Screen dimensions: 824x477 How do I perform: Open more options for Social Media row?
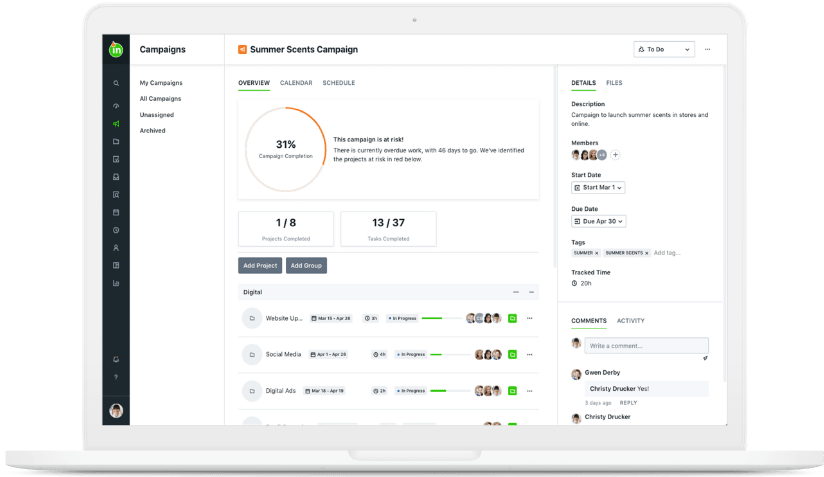[x=530, y=355]
